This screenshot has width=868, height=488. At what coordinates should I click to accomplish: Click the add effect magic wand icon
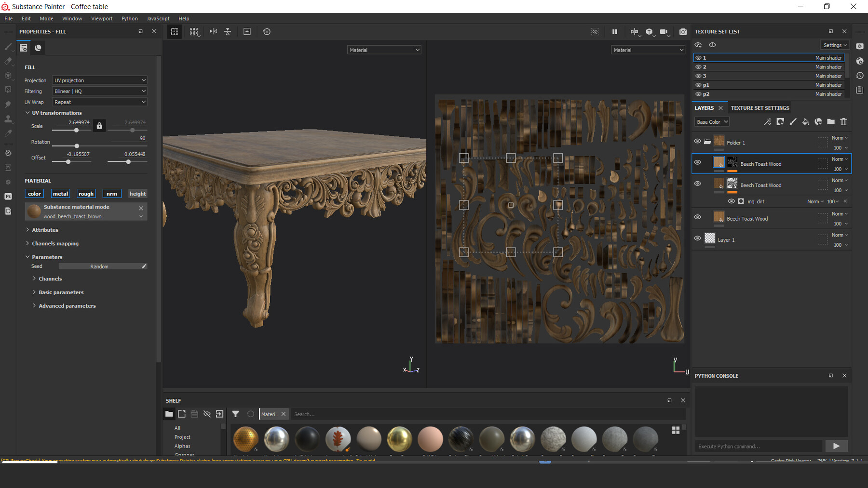click(x=767, y=122)
